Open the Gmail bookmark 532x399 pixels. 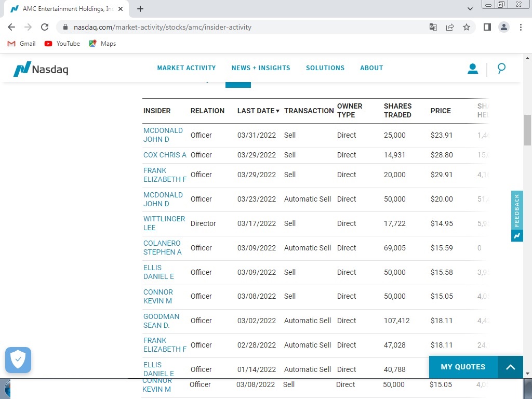21,44
